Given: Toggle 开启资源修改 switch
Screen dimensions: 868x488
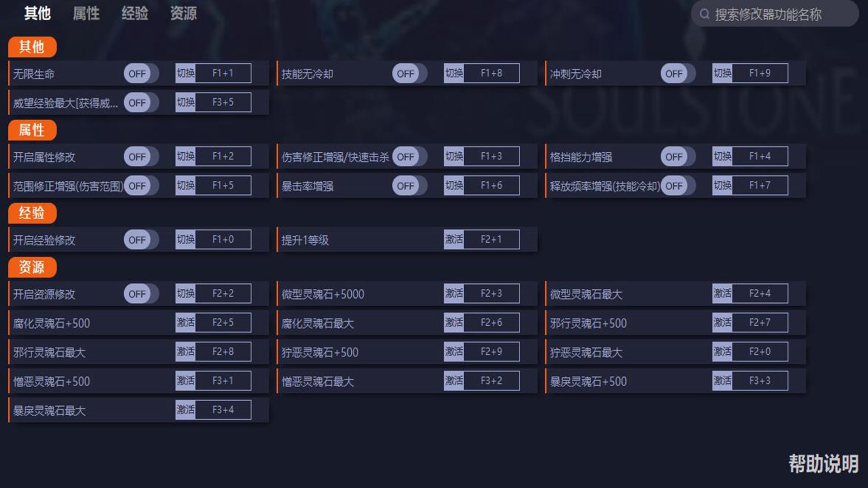Looking at the screenshot, I should 141,294.
